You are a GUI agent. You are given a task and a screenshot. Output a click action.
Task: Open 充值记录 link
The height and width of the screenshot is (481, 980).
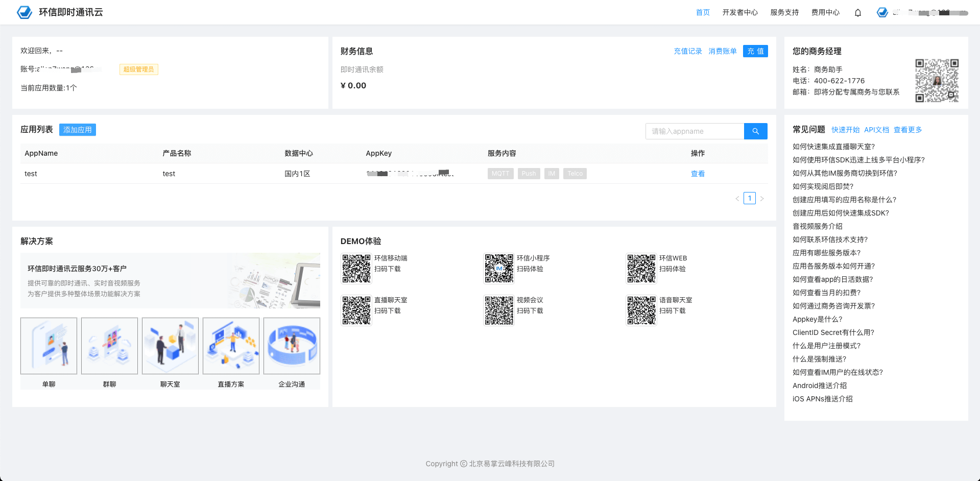pos(687,51)
